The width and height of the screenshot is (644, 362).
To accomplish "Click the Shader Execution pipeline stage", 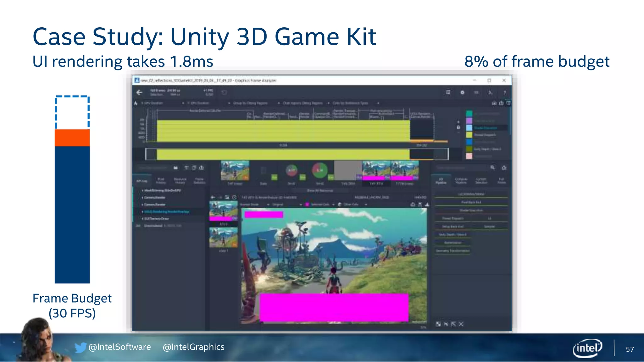I will click(x=471, y=211).
